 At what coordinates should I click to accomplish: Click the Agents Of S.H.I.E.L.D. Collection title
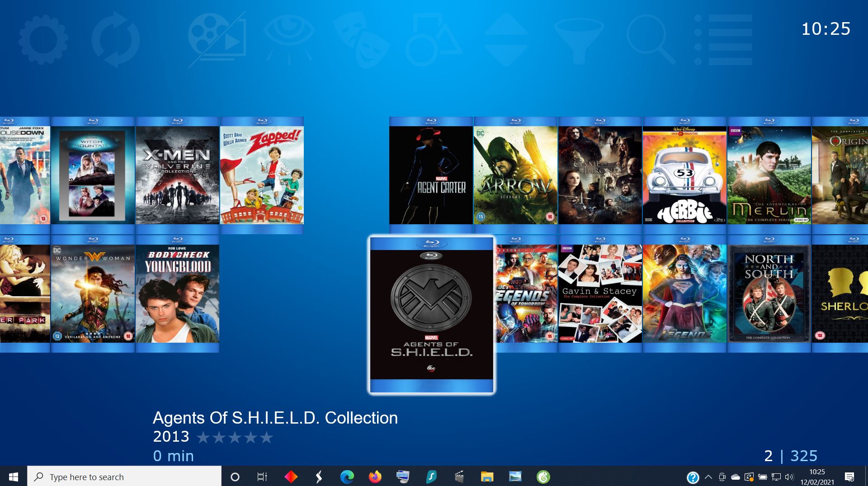click(x=275, y=418)
